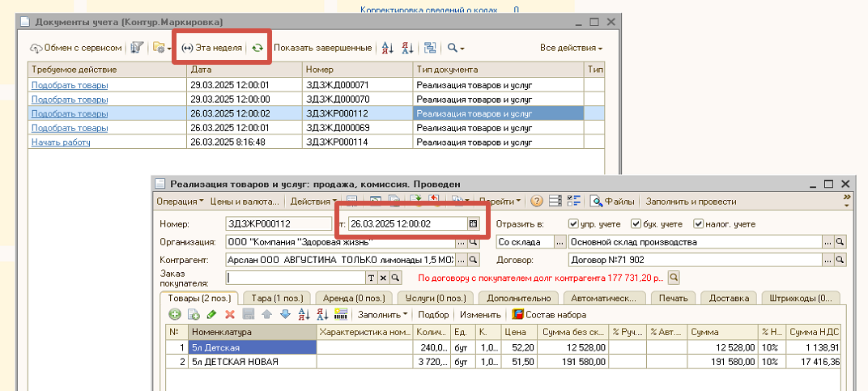Click the orange help question mark icon
The width and height of the screenshot is (868, 391).
click(x=536, y=201)
